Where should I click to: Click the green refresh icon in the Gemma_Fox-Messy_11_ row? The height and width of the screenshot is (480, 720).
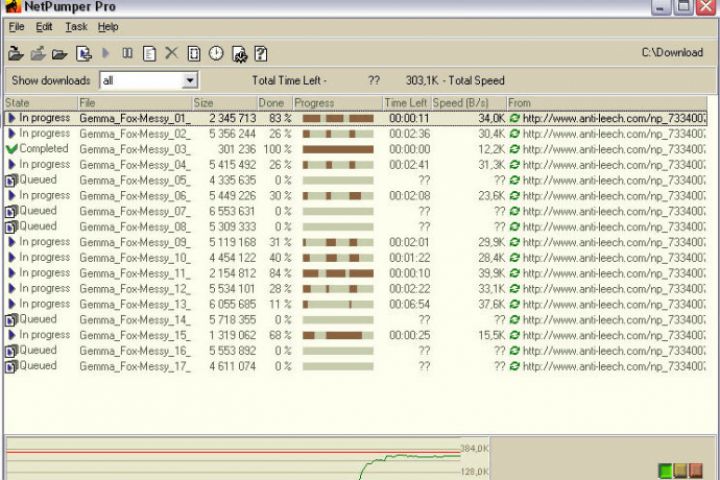(515, 273)
